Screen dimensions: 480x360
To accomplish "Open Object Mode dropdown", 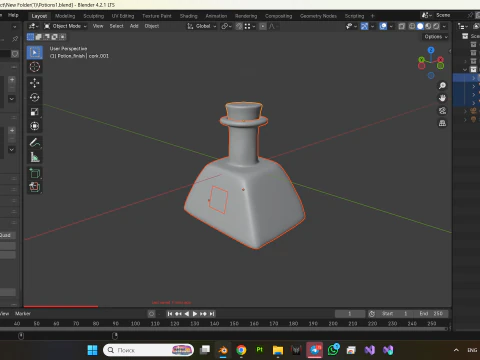I will tap(66, 26).
